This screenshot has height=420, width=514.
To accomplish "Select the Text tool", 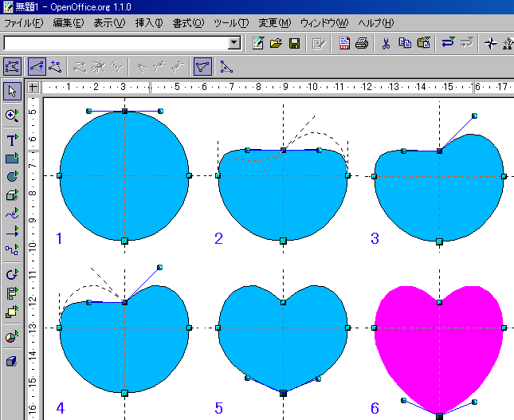I will [13, 140].
